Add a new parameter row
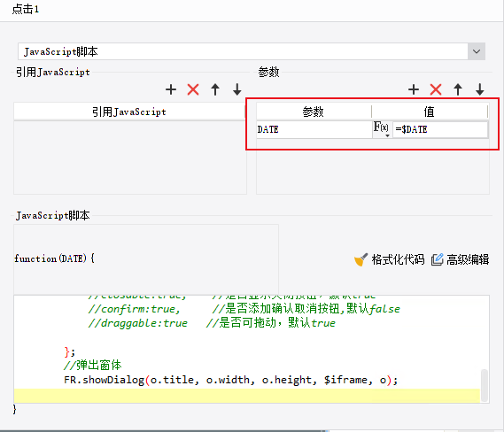Screen dimensions: 504x432 point(414,89)
